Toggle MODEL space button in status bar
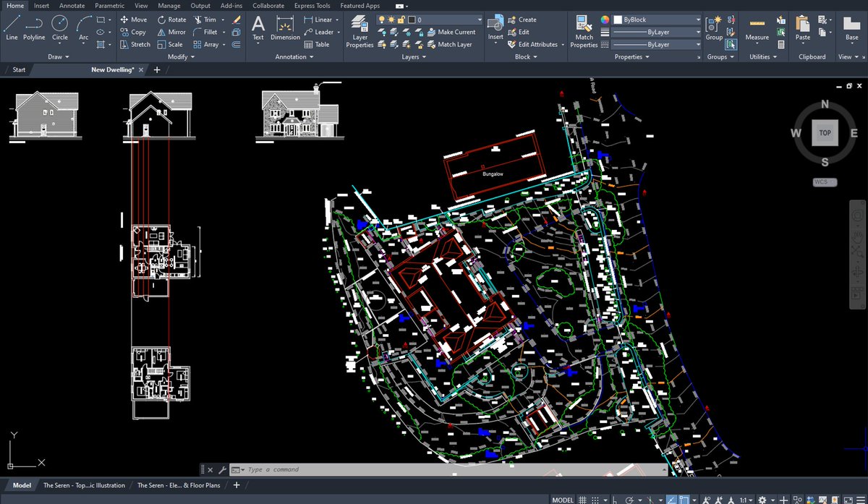The image size is (868, 504). [x=563, y=500]
